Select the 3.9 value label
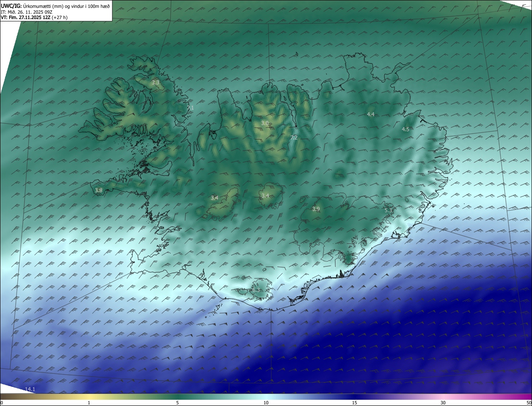Viewport: 532px width, 406px height. pos(316,209)
